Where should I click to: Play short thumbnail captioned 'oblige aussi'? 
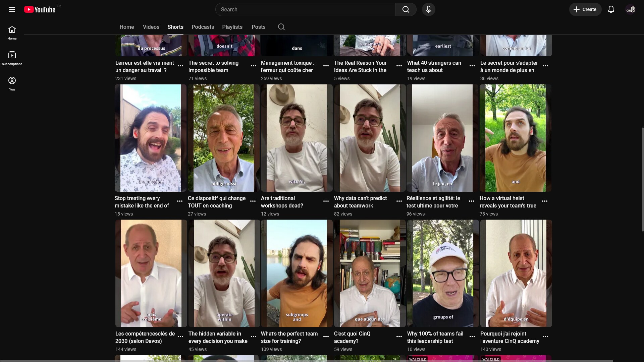pyautogui.click(x=224, y=138)
